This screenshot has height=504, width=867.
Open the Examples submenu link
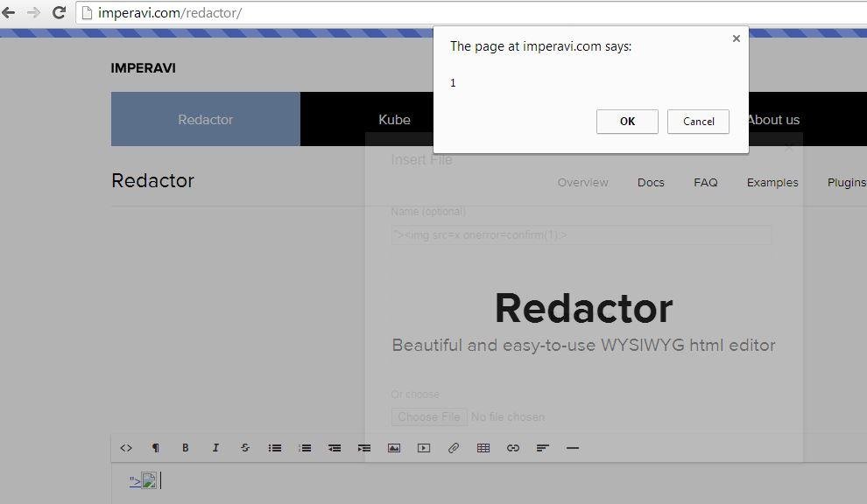772,182
